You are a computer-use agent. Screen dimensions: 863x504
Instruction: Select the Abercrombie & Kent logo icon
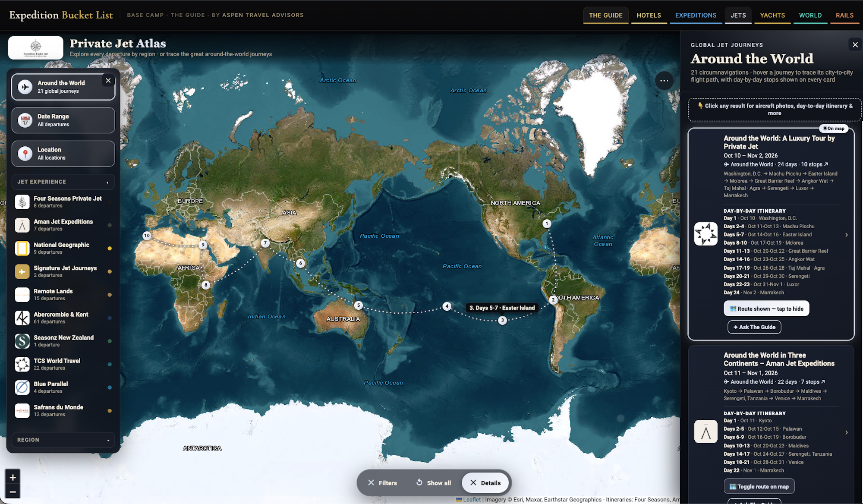tap(22, 318)
